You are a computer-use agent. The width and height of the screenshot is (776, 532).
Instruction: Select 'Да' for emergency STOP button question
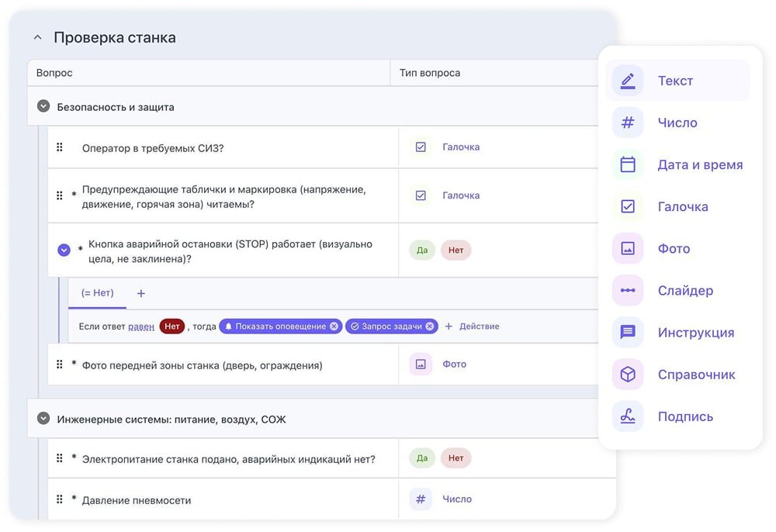(x=422, y=250)
